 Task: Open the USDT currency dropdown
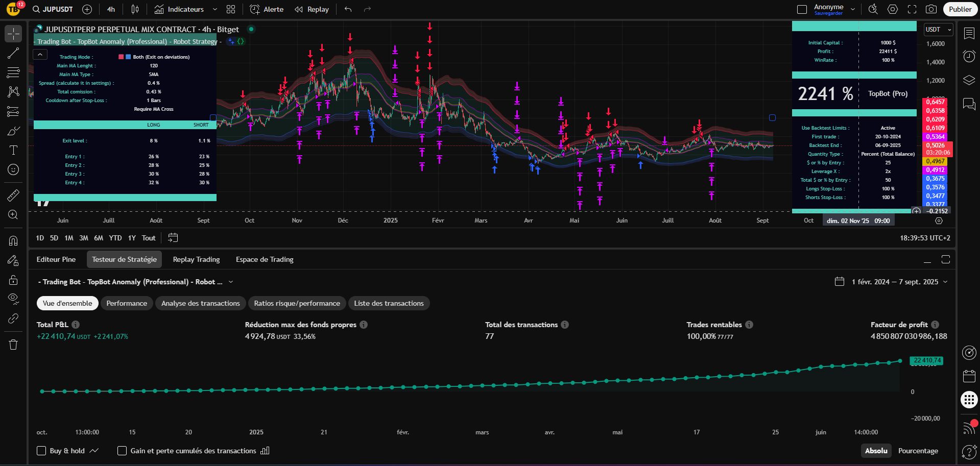coord(938,30)
